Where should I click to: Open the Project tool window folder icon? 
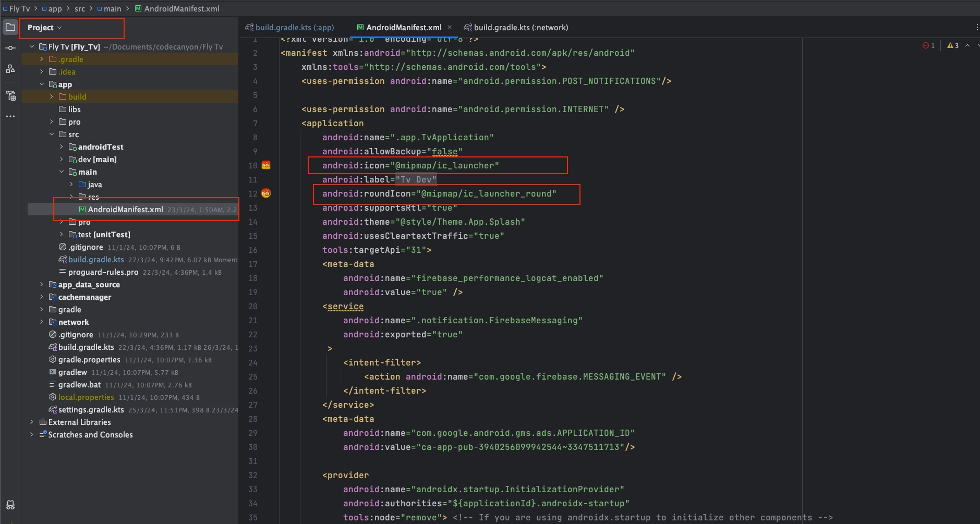click(x=10, y=27)
